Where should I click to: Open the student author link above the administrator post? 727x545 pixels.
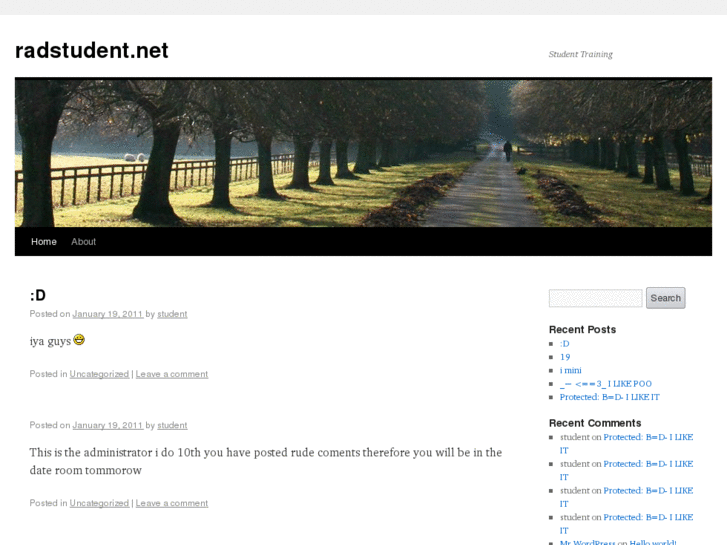tap(172, 425)
